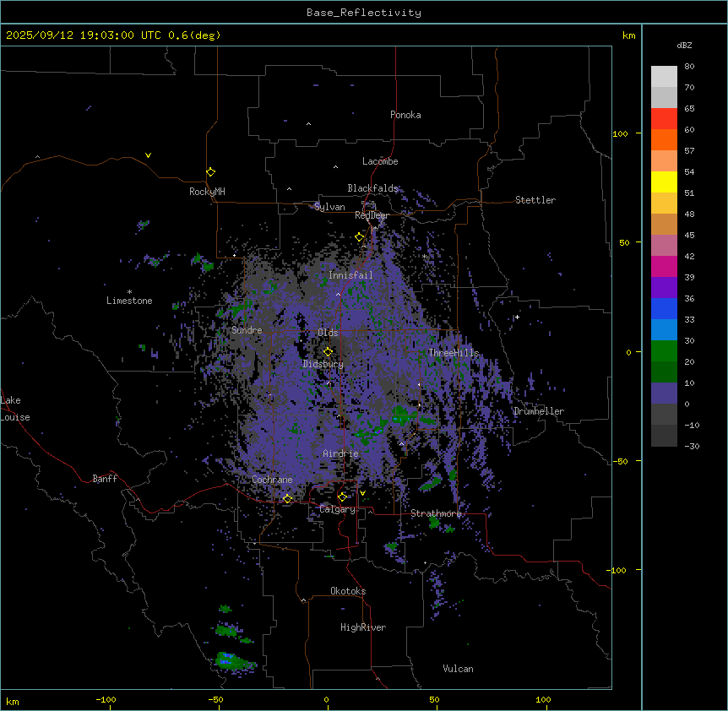Click the dBZ legend heading
The image size is (728, 711).
(684, 45)
